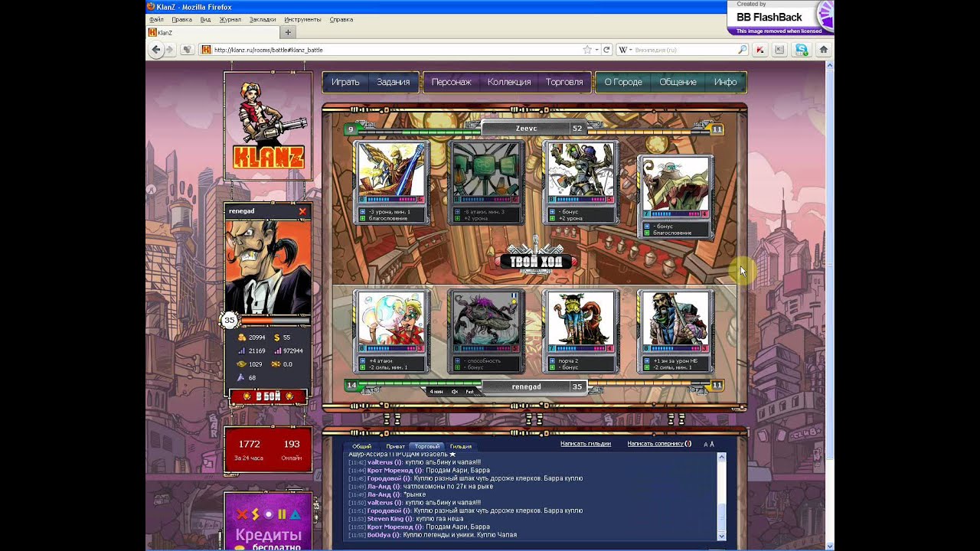
Task: Open the Файл menu
Action: pyautogui.click(x=156, y=19)
